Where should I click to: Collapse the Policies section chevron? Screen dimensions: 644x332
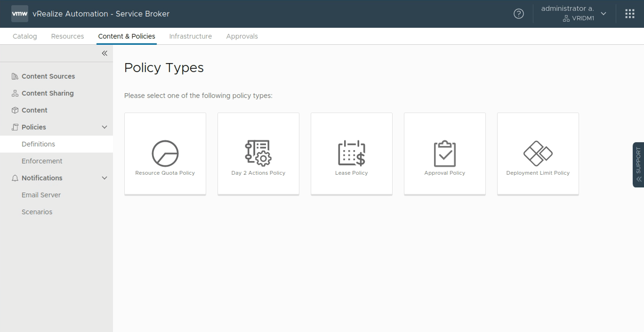pos(105,127)
